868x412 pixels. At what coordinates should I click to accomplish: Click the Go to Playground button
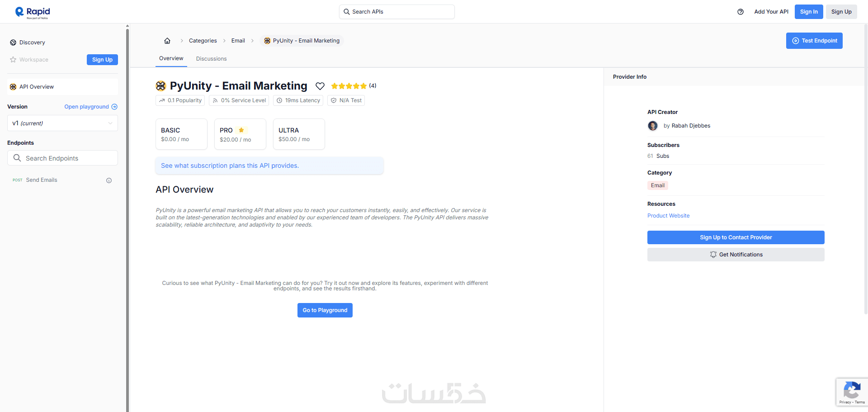pos(325,310)
